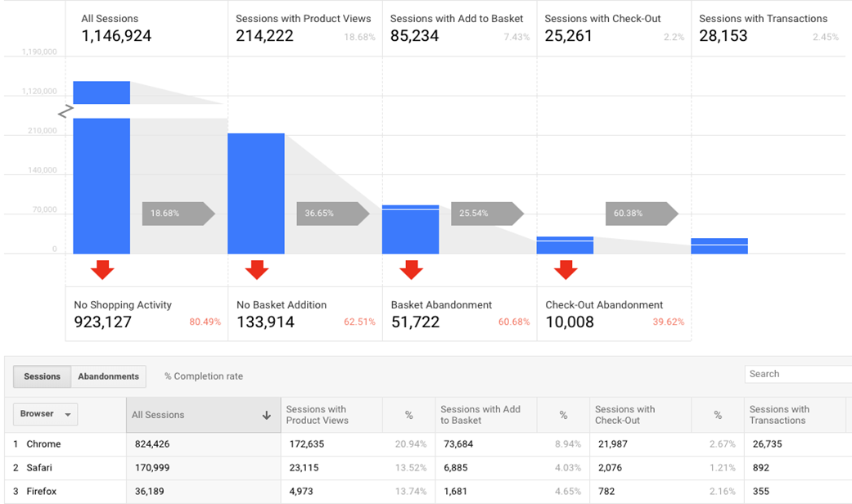Click Chrome's Transactions value 26,735
This screenshot has width=852, height=504.
tap(767, 444)
